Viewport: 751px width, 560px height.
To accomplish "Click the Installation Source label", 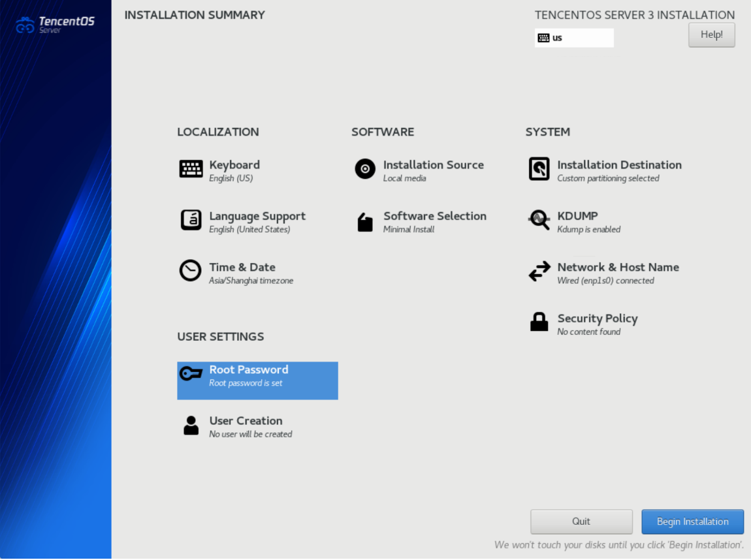I will (434, 164).
